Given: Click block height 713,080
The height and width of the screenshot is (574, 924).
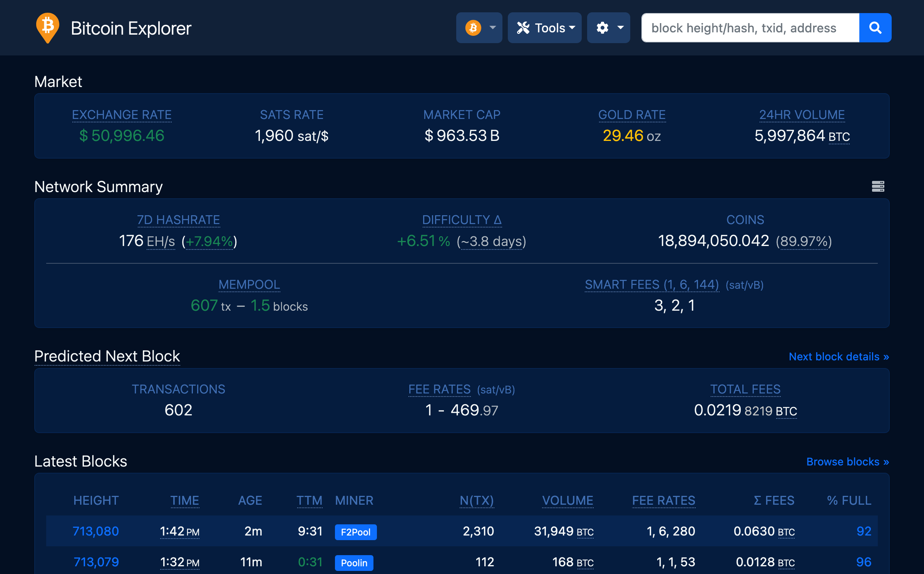Looking at the screenshot, I should coord(95,531).
